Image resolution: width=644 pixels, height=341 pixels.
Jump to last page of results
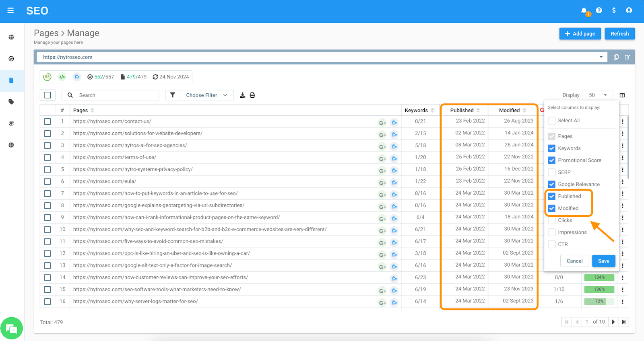(x=623, y=322)
